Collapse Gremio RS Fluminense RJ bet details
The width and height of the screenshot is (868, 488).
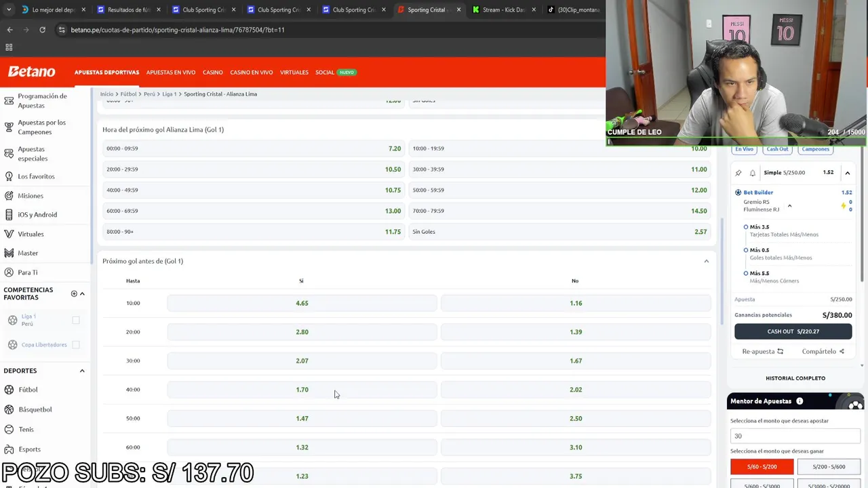click(x=789, y=206)
